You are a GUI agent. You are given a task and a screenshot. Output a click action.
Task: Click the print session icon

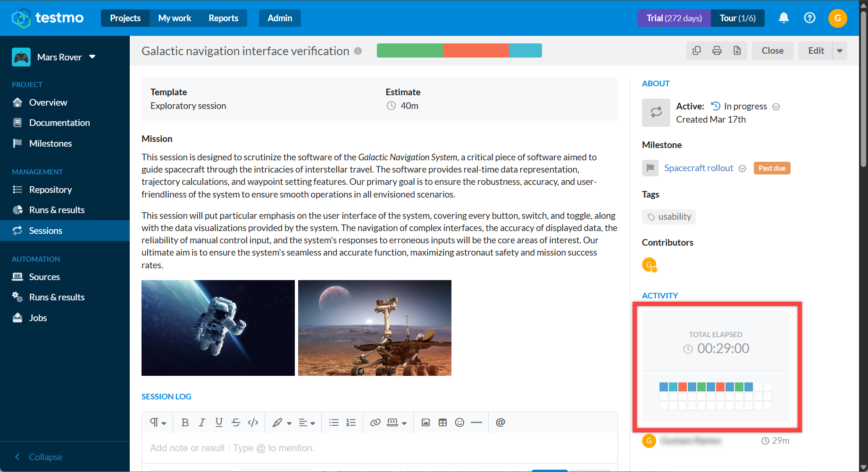717,50
